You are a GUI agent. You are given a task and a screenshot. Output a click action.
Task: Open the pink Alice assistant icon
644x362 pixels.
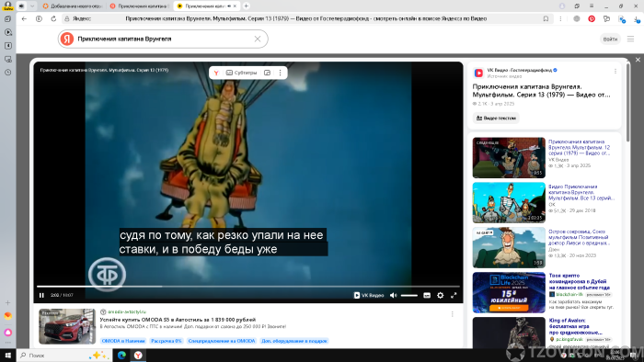[7, 333]
